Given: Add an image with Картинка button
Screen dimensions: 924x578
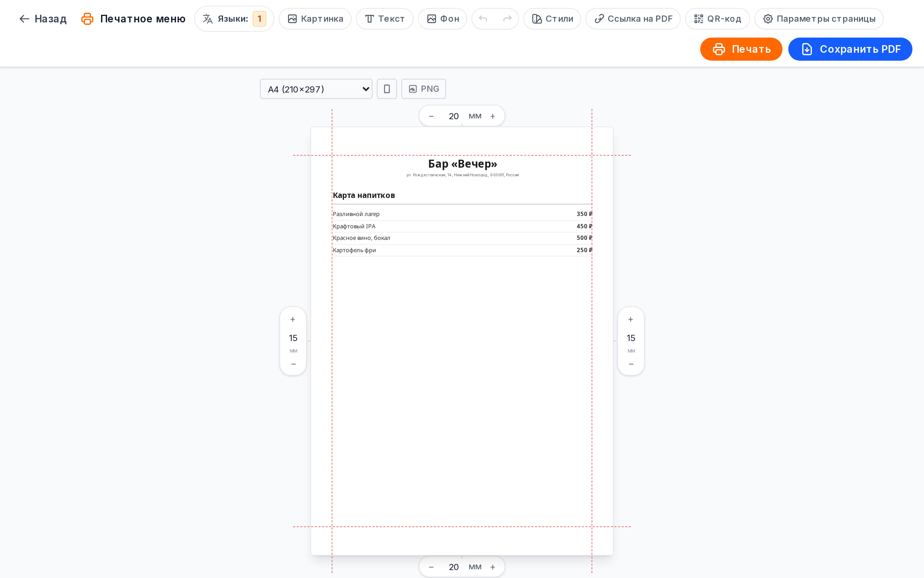Looking at the screenshot, I should [315, 19].
